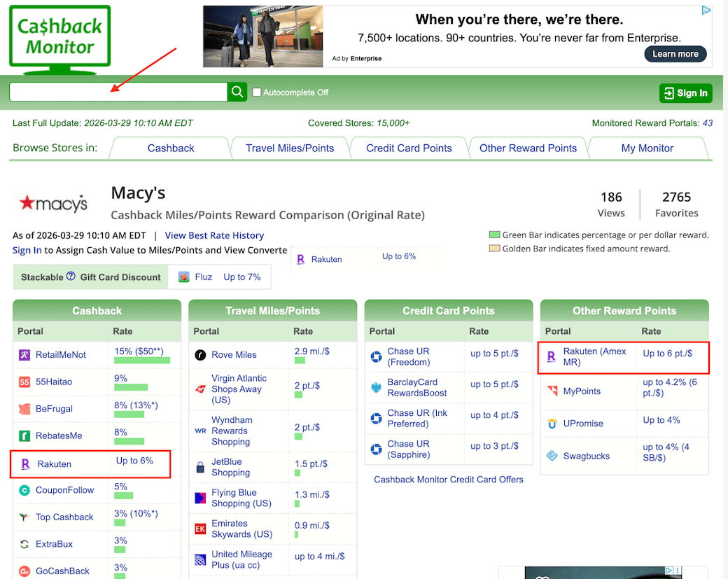Screen dimensions: 728x579
Task: Click the Fluz gift card icon
Action: (x=184, y=277)
